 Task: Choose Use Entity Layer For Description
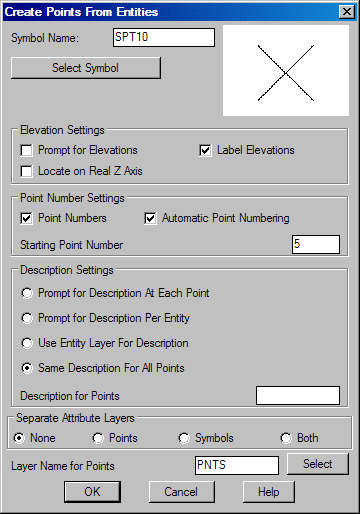pos(27,343)
